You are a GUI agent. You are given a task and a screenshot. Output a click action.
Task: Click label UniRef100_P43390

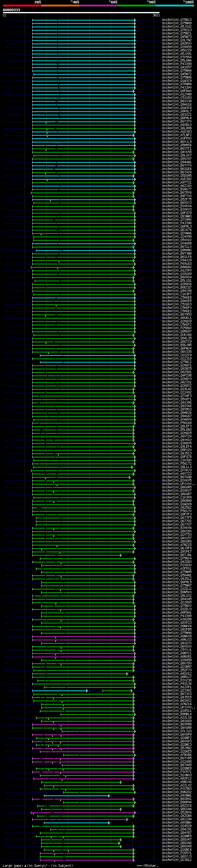click(x=177, y=88)
